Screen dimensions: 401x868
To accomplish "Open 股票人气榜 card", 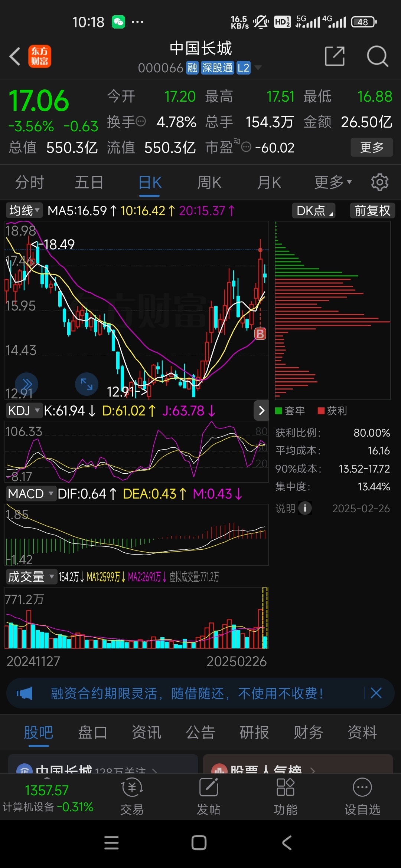I will (298, 764).
